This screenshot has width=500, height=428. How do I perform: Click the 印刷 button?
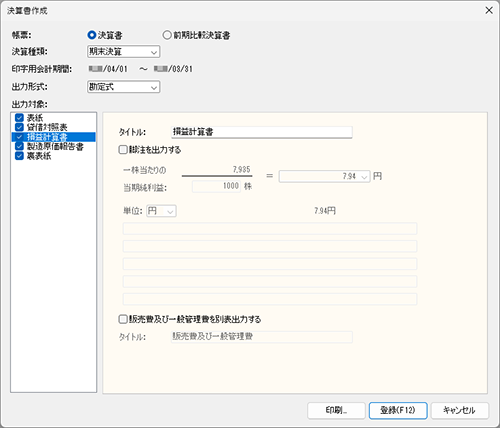click(336, 410)
